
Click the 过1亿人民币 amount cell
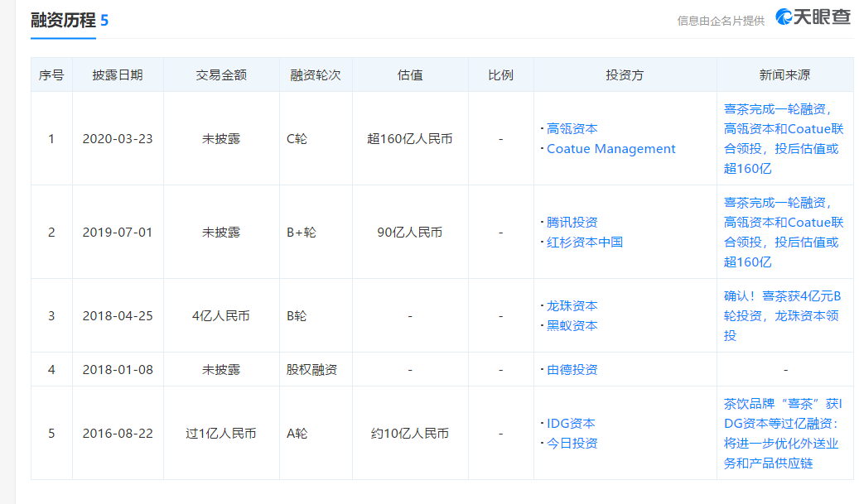click(x=221, y=434)
